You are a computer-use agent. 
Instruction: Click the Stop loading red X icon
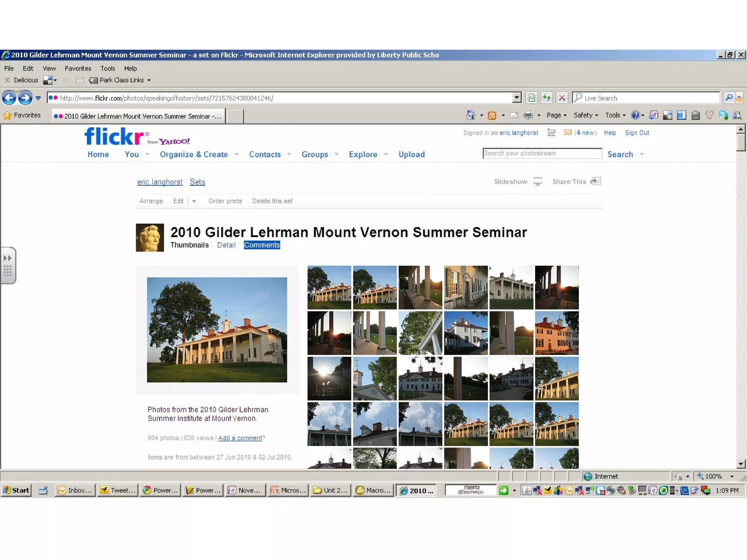[562, 98]
